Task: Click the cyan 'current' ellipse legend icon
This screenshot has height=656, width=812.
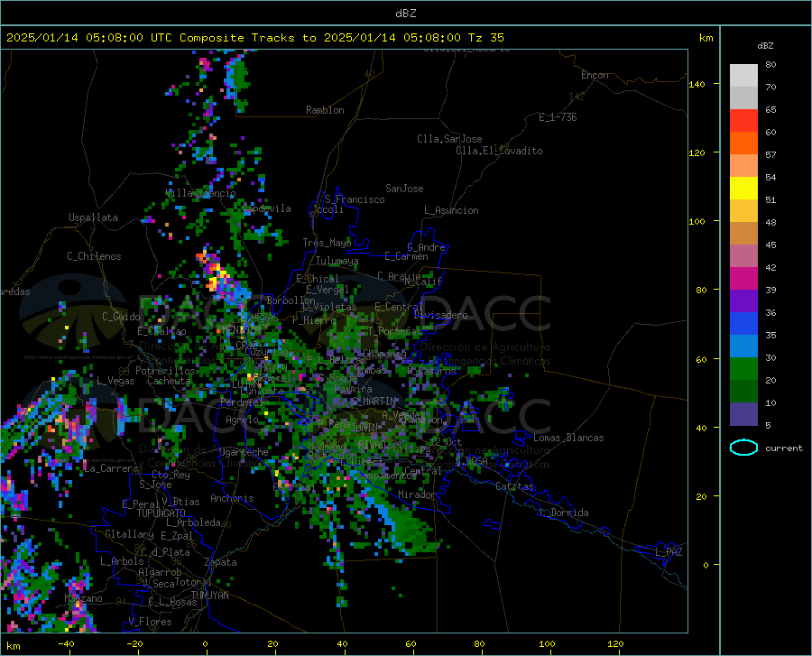Action: pyautogui.click(x=743, y=448)
